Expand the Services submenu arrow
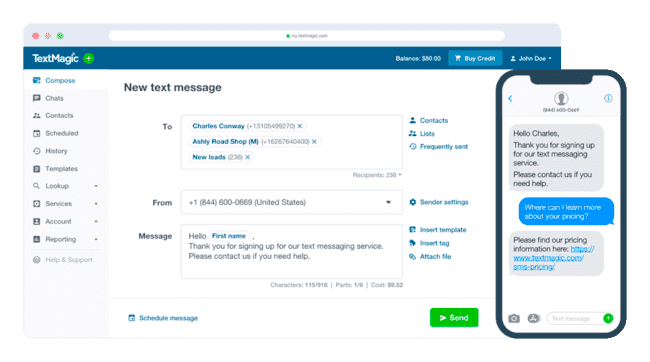Screen dimensions: 650x362 coord(96,204)
